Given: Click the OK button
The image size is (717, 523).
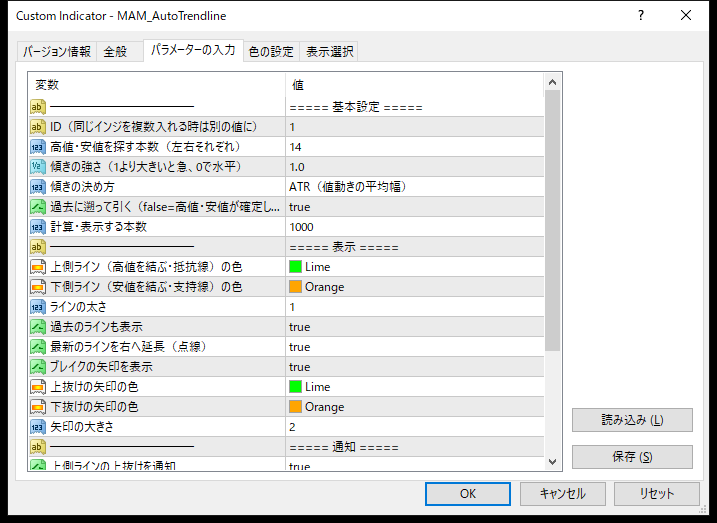Looking at the screenshot, I should pos(468,494).
